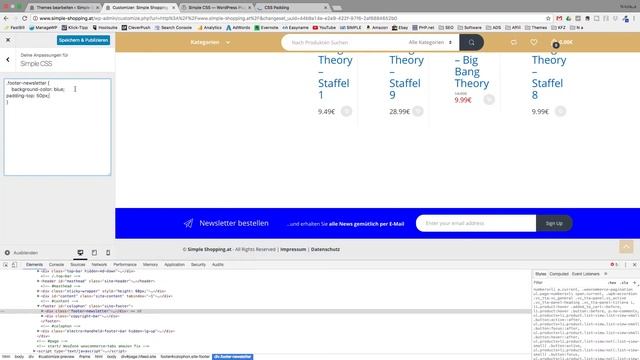Go back from Simple CSS section
This screenshot has height=360, width=640.
click(x=8, y=60)
